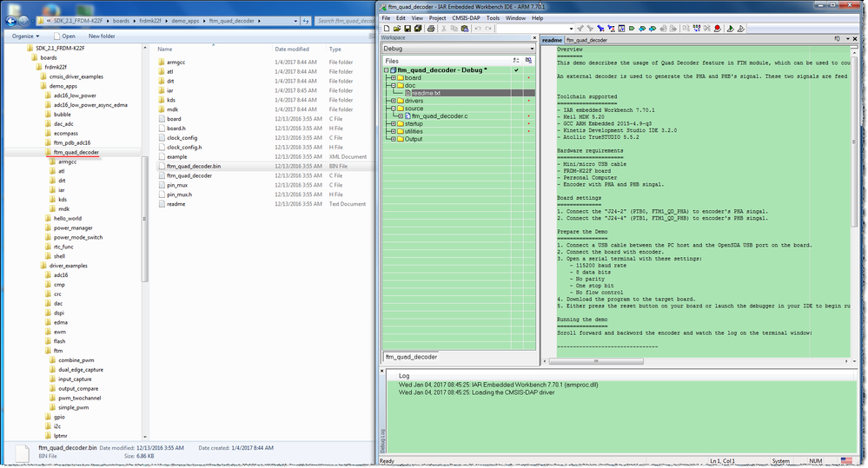Click Organize in Explorer toolbar
Viewport: 868px width, 468px height.
click(25, 36)
